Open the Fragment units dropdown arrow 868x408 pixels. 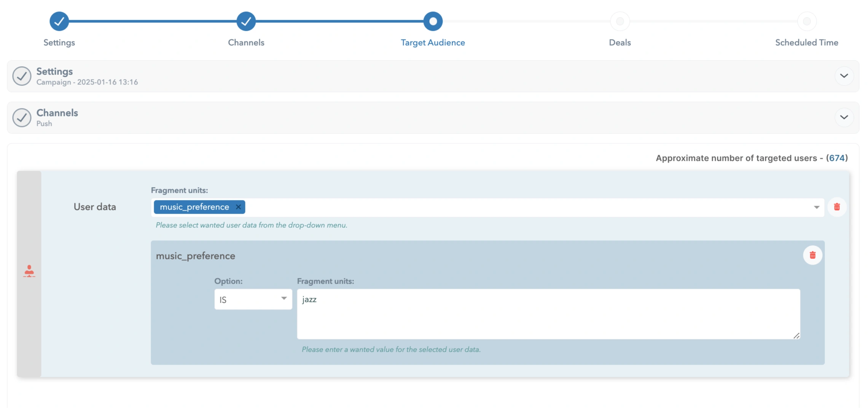[817, 207]
